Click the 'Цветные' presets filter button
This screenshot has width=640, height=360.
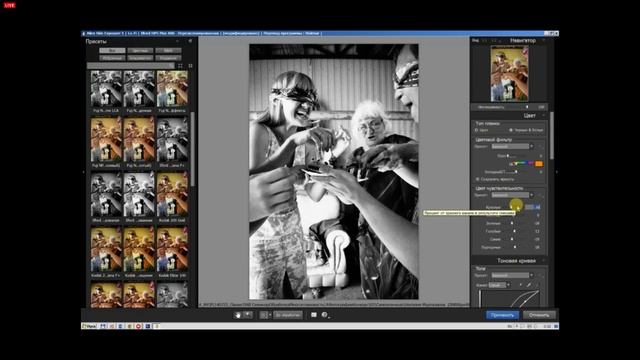(x=140, y=51)
